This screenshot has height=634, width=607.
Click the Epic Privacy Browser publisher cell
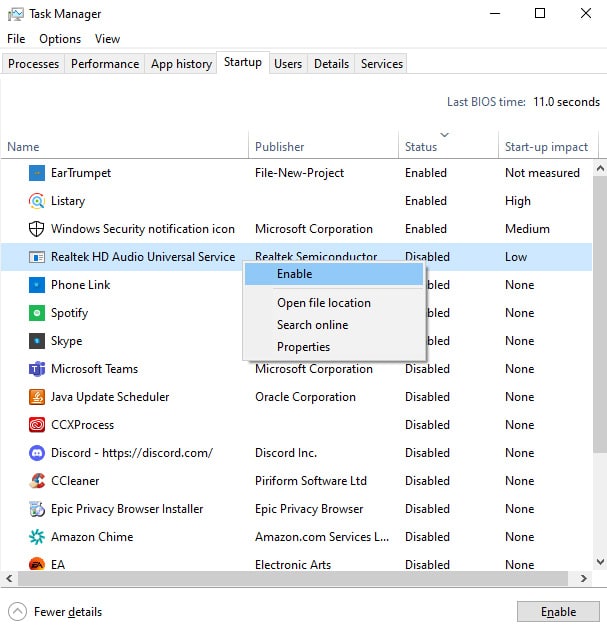coord(309,509)
